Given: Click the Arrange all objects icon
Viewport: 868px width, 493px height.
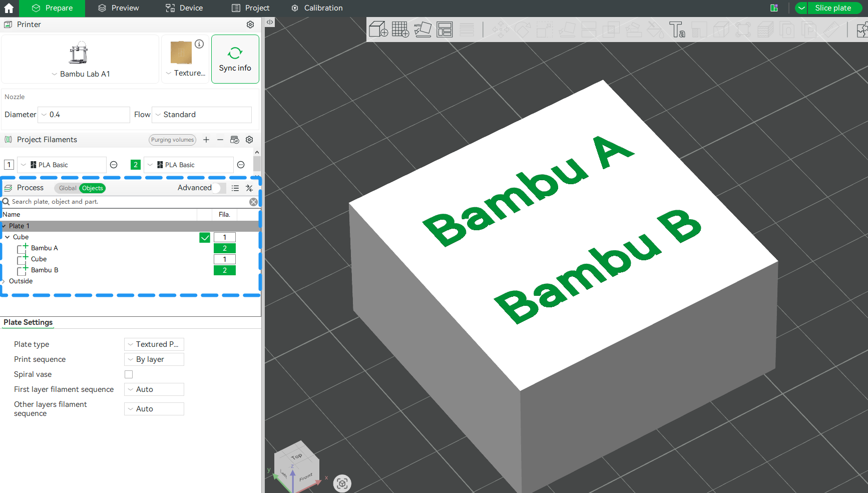Looking at the screenshot, I should tap(445, 30).
